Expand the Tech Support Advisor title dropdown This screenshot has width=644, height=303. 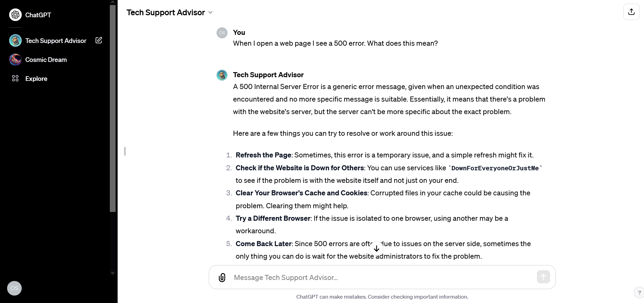point(210,13)
